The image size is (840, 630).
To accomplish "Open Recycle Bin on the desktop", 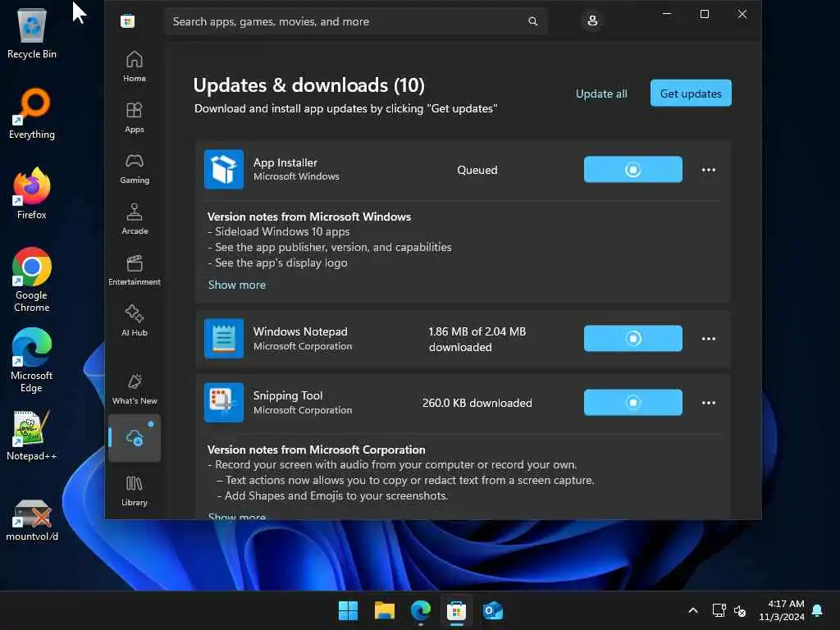I will tap(32, 33).
